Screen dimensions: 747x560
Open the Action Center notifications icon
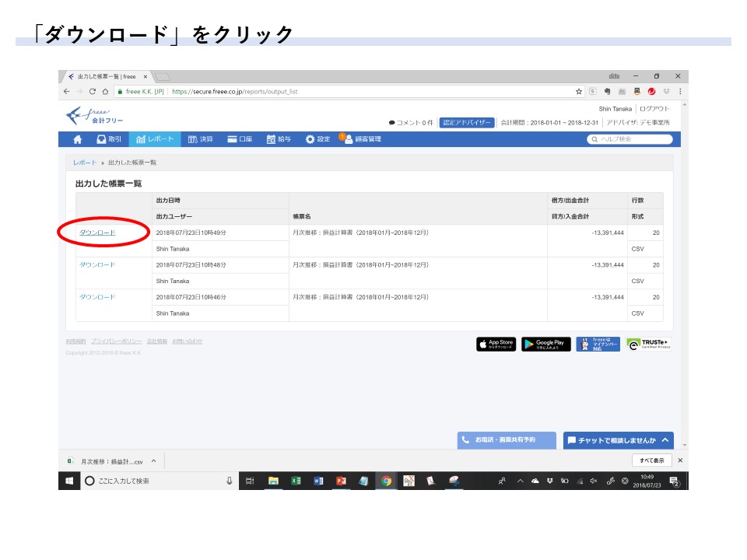[x=674, y=481]
